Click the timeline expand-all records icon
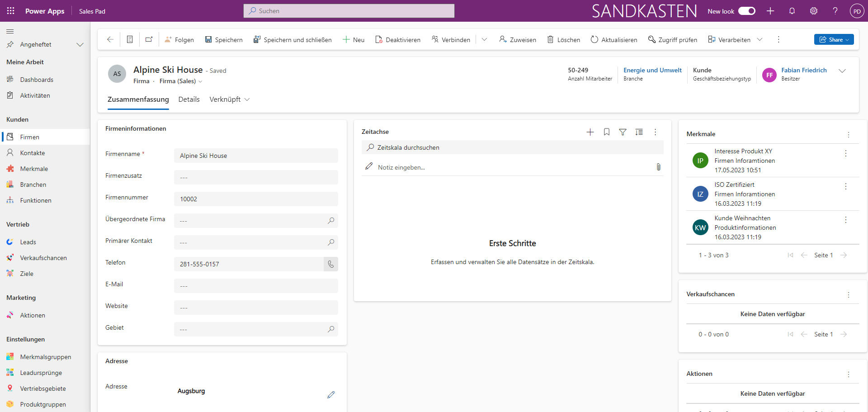Screen dimensions: 868x412 tap(639, 132)
